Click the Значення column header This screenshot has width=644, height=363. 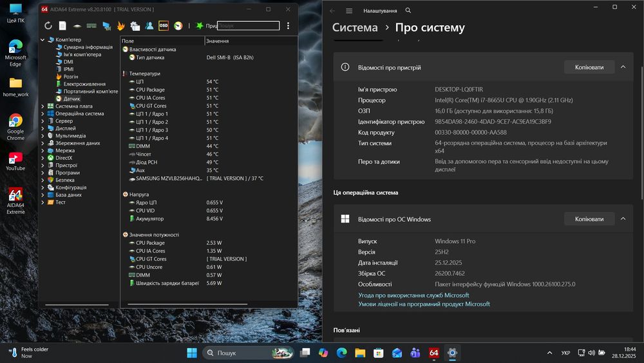[x=251, y=41]
